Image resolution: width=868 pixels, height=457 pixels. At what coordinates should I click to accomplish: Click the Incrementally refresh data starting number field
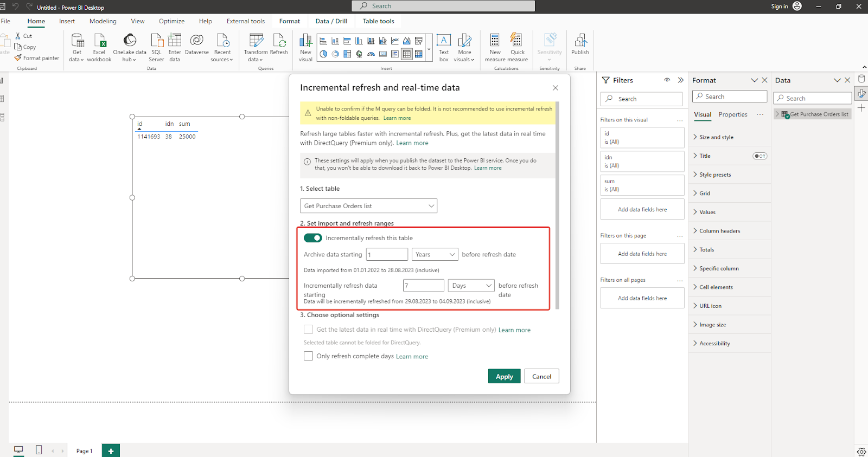[424, 286]
